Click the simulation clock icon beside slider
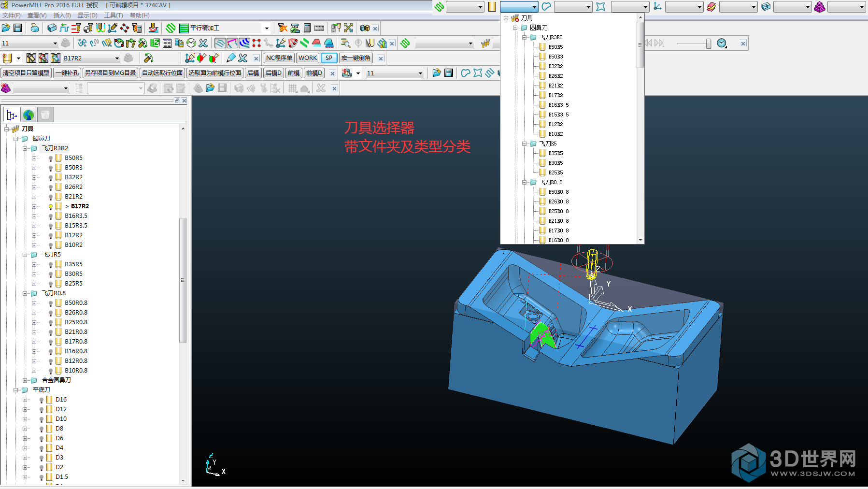 pyautogui.click(x=722, y=43)
